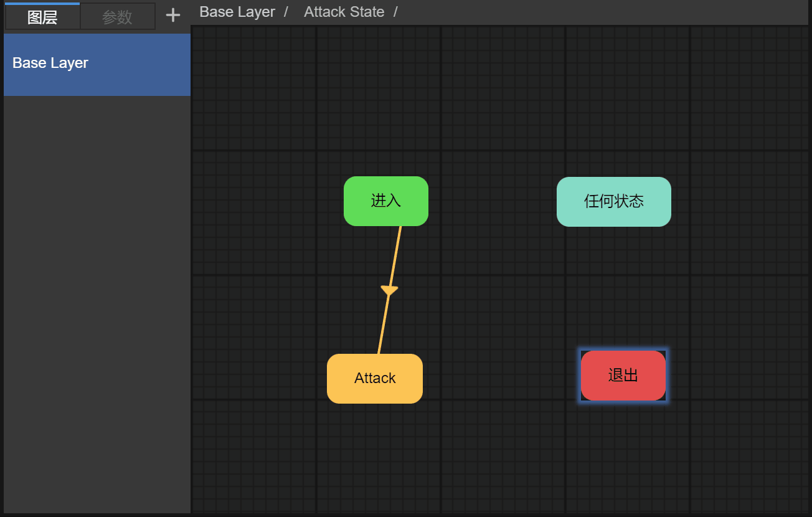Click the red 退出 exit node

(623, 375)
